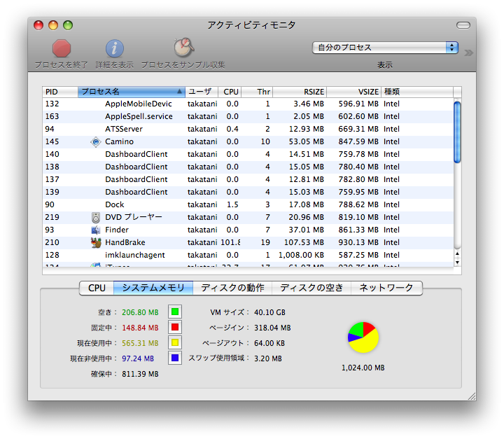Viewport: 504px width, 439px height.
Task: Open the blue Inspect info icon
Action: [x=114, y=48]
